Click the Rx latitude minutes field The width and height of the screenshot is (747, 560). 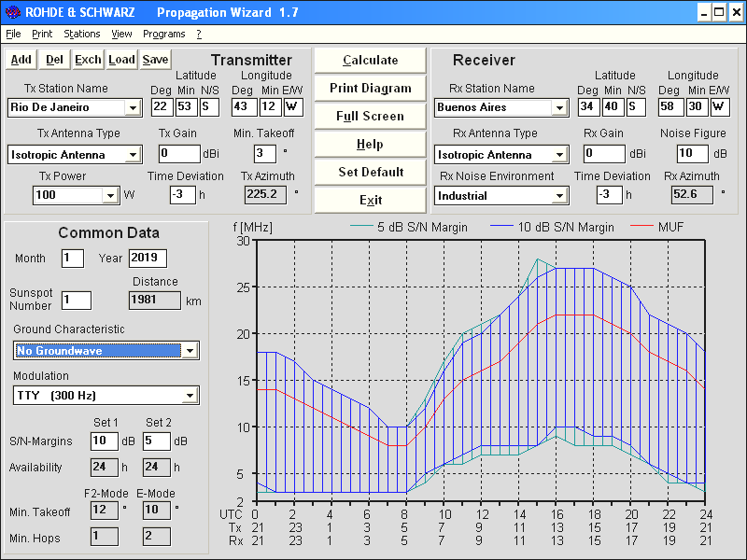tap(613, 107)
